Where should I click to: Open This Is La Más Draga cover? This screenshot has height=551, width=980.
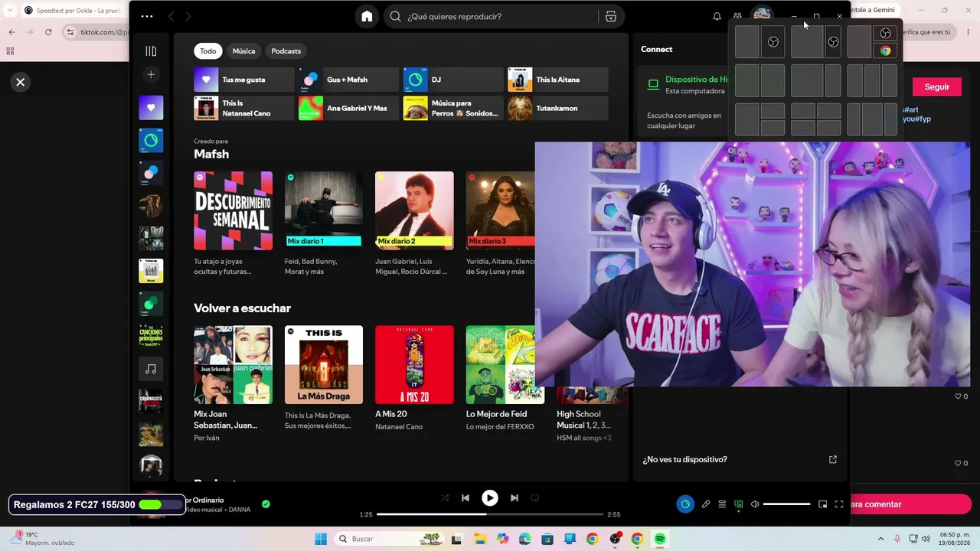(x=324, y=365)
